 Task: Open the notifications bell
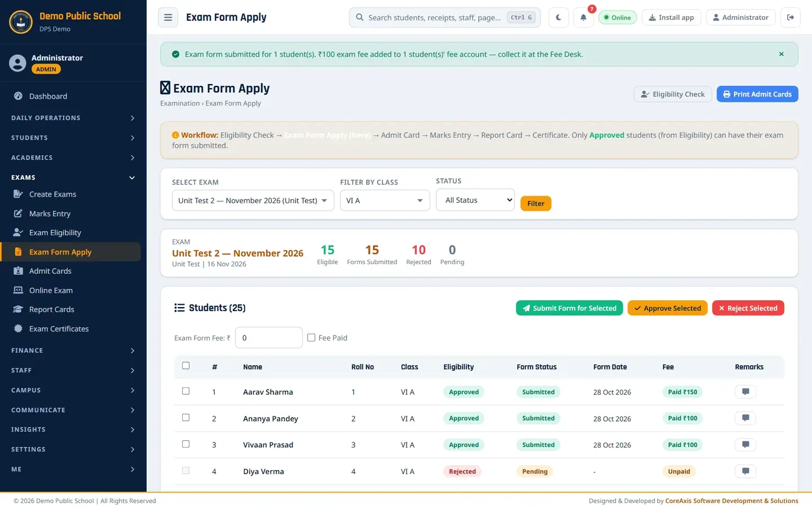coord(584,17)
